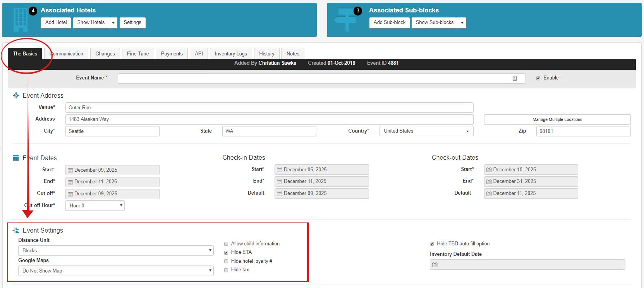This screenshot has height=288, width=644.
Task: Click the Associated Sub-blocks signpost icon
Action: [345, 20]
